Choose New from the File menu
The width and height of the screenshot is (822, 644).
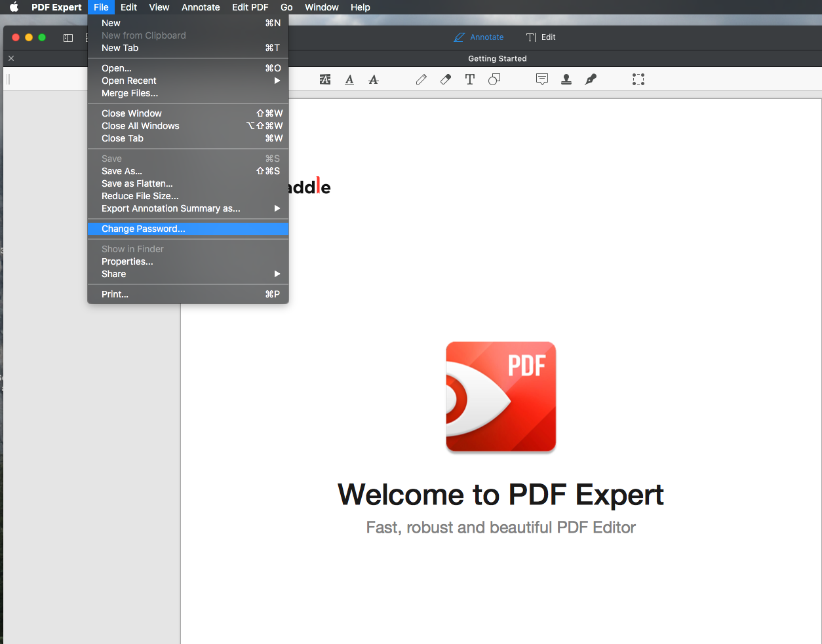(x=188, y=23)
